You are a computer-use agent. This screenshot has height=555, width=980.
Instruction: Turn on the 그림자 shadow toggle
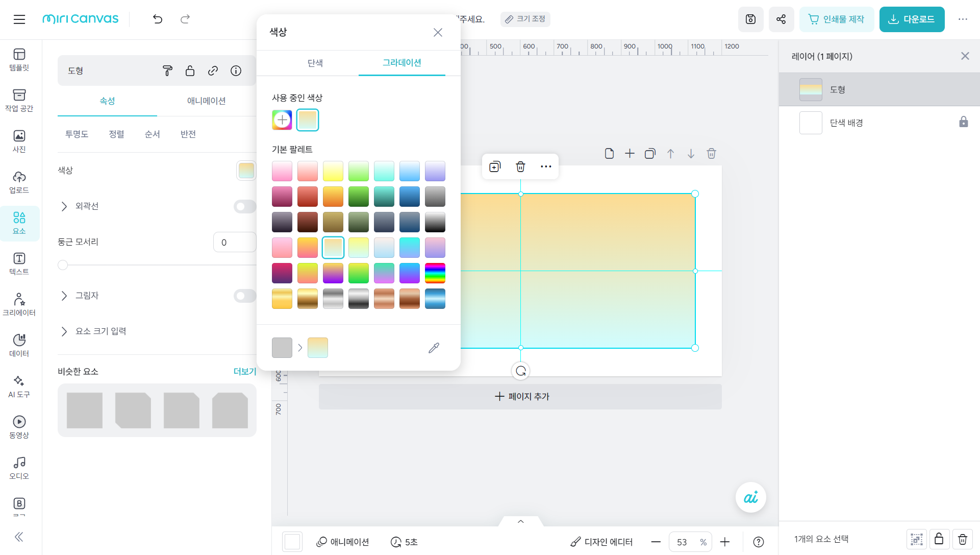tap(244, 296)
